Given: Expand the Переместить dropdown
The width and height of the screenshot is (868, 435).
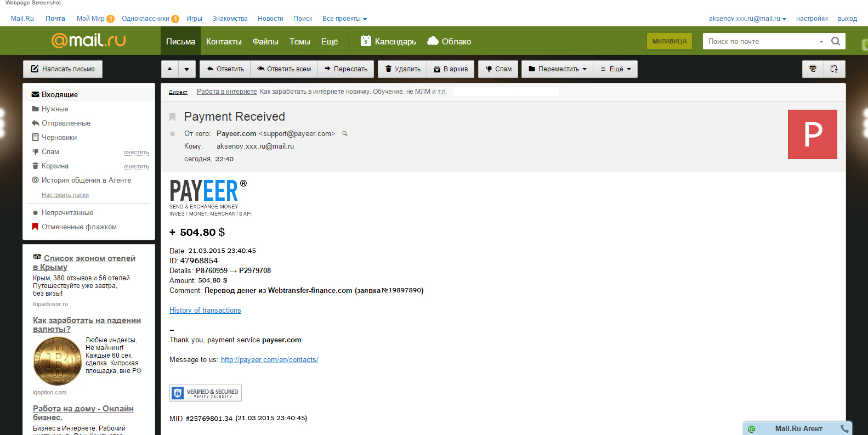Looking at the screenshot, I should coord(557,69).
